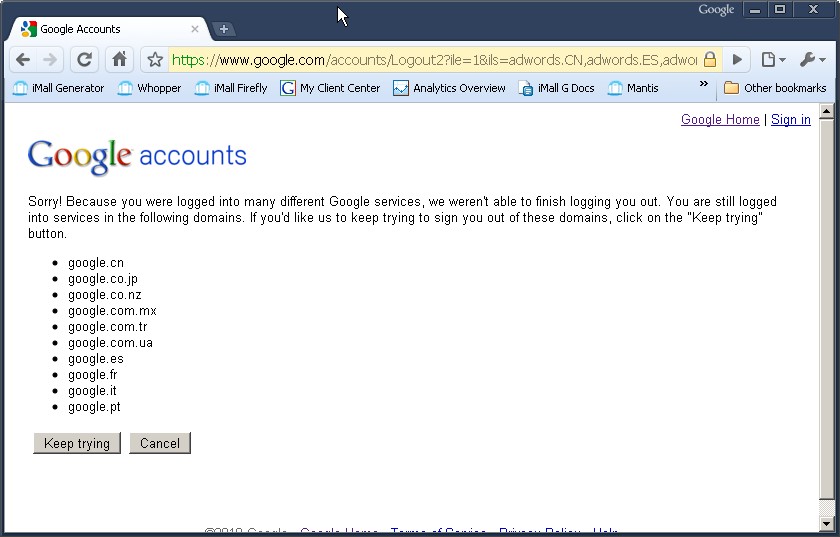
Task: Open iMall Generator bookmark
Action: pyautogui.click(x=58, y=88)
